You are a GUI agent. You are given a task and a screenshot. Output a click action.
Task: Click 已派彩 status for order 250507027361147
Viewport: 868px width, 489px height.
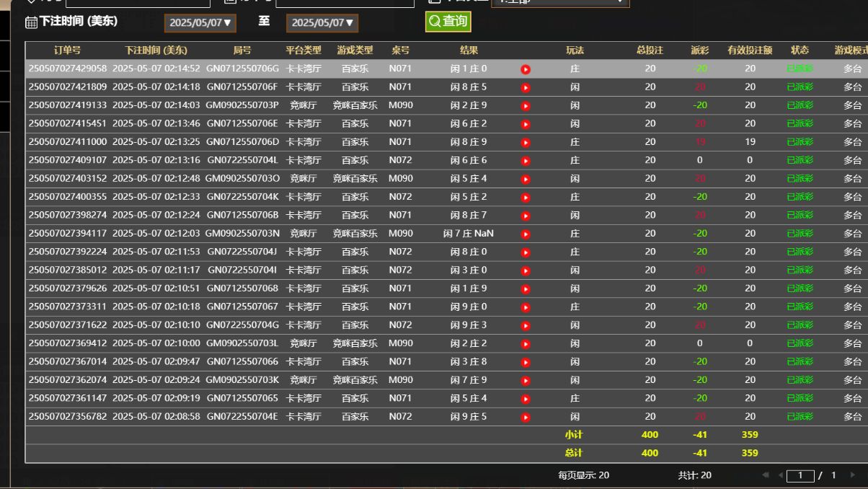[800, 398]
